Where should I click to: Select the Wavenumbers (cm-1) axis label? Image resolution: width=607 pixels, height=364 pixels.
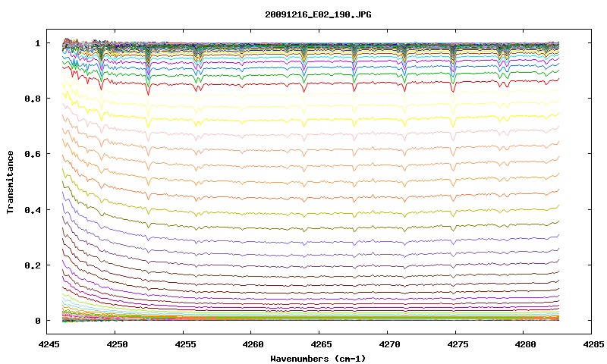pyautogui.click(x=318, y=359)
